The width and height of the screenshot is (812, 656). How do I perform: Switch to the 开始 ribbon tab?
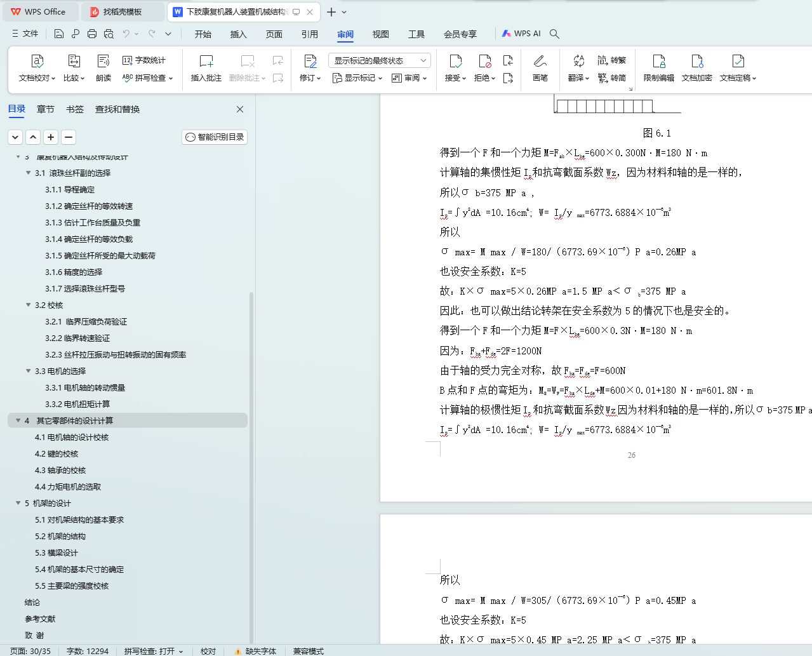(x=203, y=34)
